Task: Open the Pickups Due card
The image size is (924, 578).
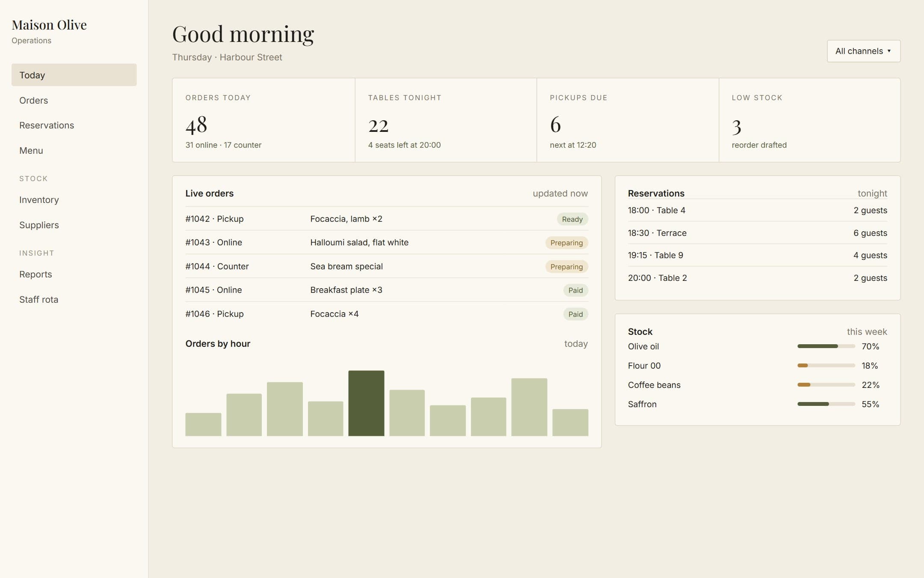Action: tap(628, 120)
